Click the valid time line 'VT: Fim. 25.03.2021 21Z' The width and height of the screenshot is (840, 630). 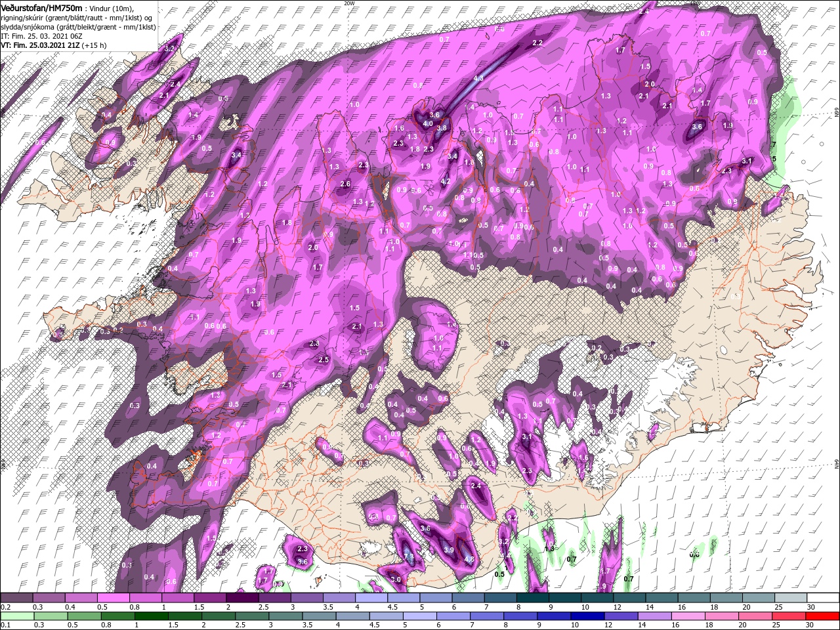pyautogui.click(x=40, y=45)
